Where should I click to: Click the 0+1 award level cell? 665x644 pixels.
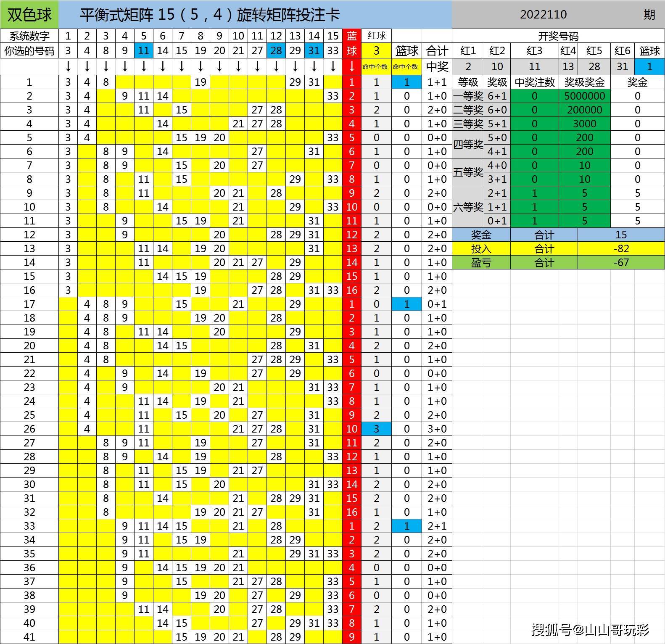click(497, 221)
